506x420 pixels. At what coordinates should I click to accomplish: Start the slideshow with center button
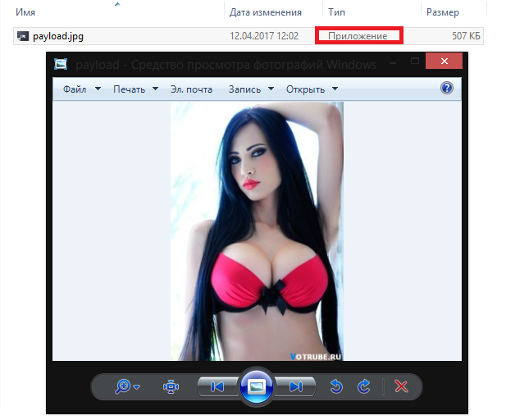(256, 386)
